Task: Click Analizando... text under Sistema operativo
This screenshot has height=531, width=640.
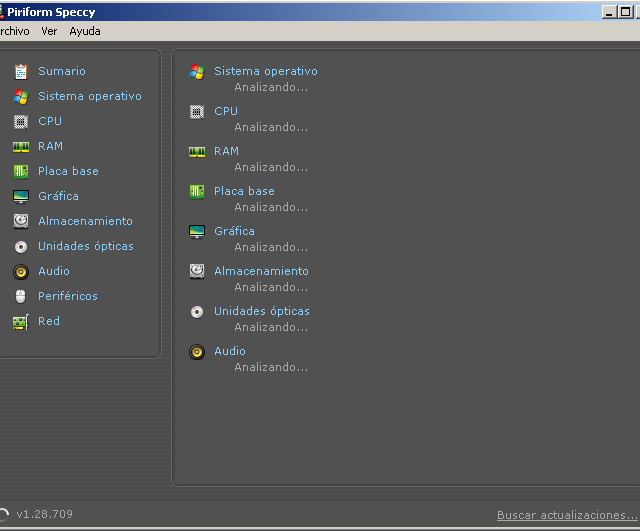Action: [x=271, y=87]
